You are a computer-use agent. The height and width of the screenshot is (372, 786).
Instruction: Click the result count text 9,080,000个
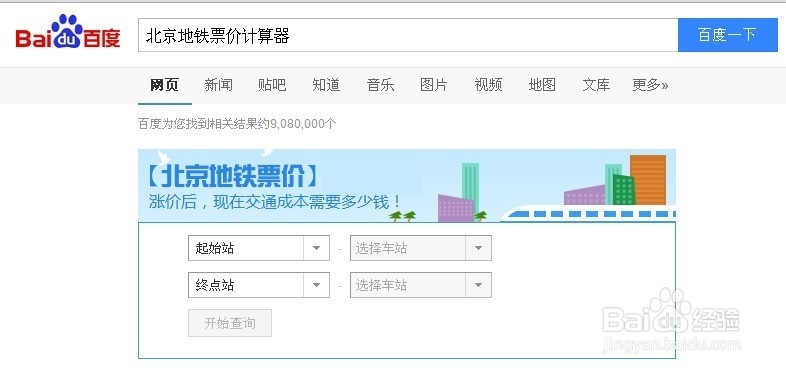click(303, 124)
